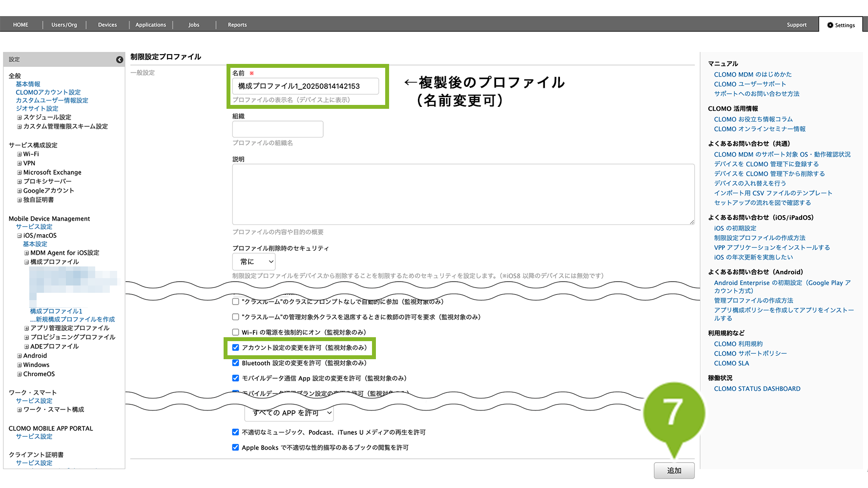
Task: Enable Wi-Fi の電源を強制的にオン checkbox
Action: pyautogui.click(x=236, y=332)
